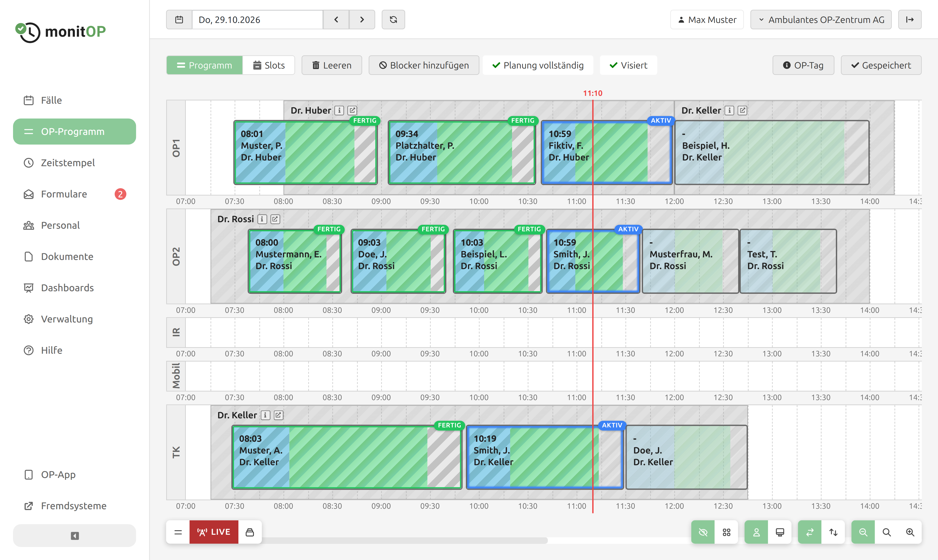
Task: Refresh the OP program view
Action: click(x=393, y=20)
